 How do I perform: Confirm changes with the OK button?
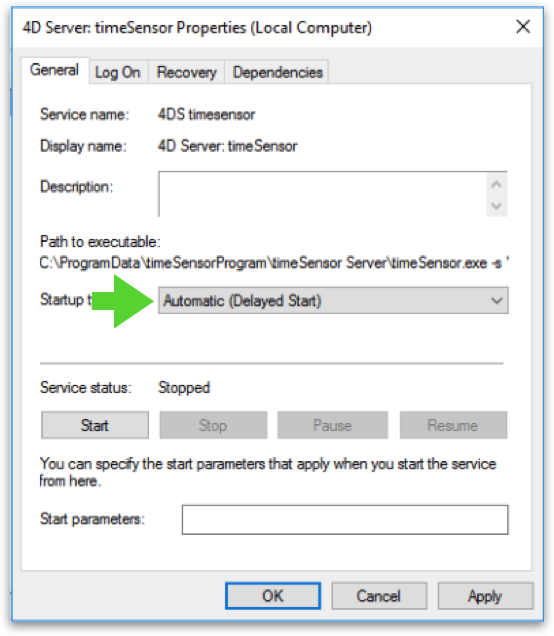(x=273, y=596)
